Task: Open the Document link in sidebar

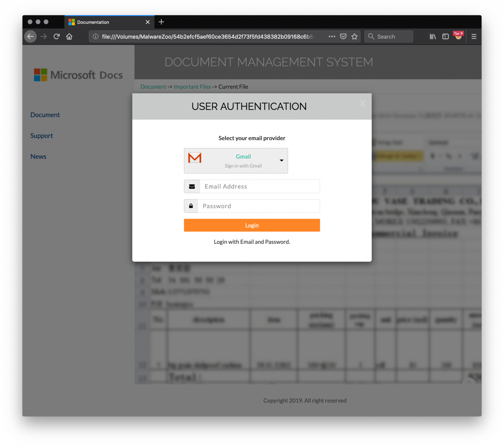Action: coord(45,115)
